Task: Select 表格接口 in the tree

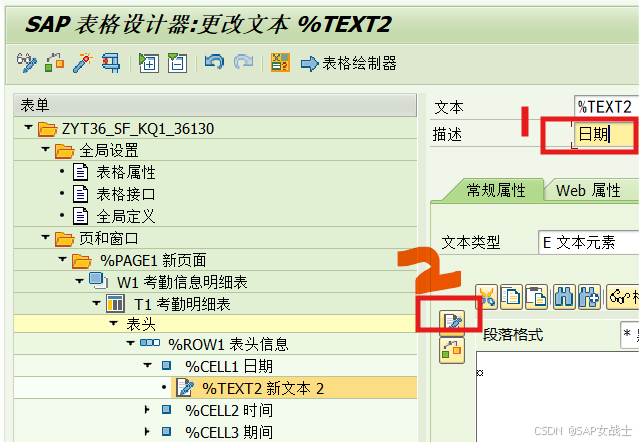Action: [126, 194]
